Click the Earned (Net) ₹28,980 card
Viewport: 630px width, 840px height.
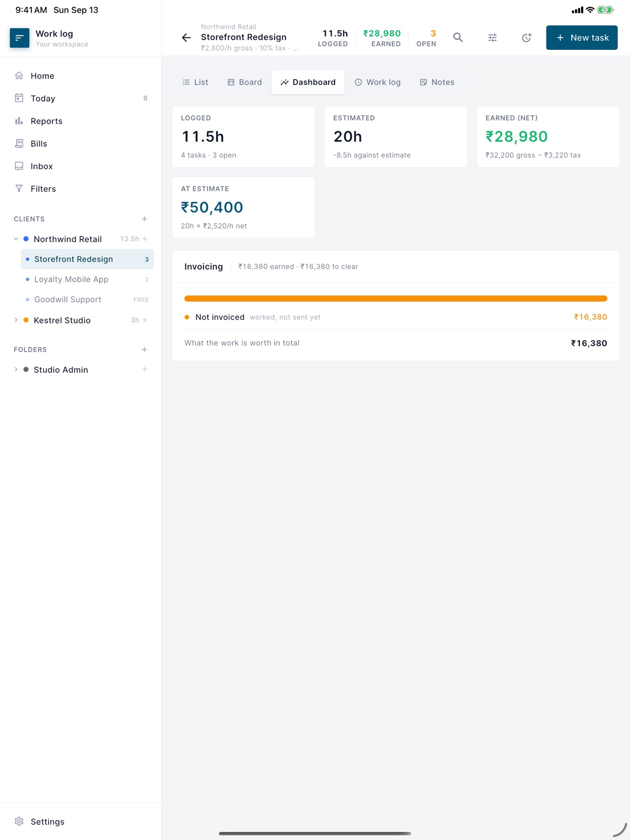(548, 137)
